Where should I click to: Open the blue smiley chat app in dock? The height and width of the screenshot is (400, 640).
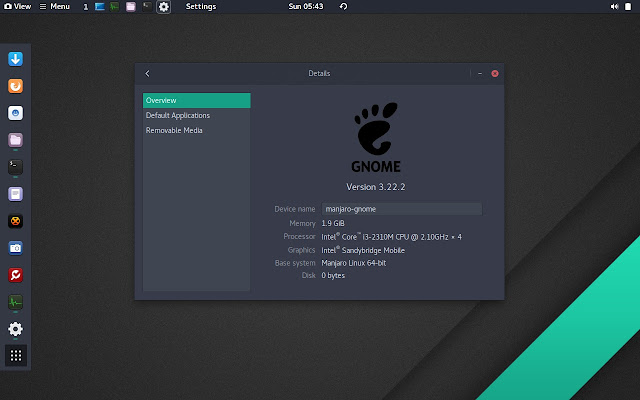[16, 113]
